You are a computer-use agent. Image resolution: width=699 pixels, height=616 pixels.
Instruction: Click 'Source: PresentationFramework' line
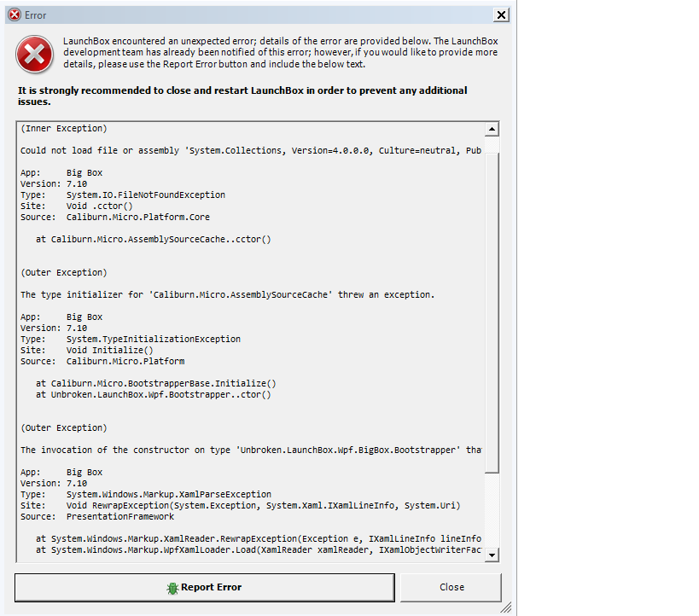point(97,516)
